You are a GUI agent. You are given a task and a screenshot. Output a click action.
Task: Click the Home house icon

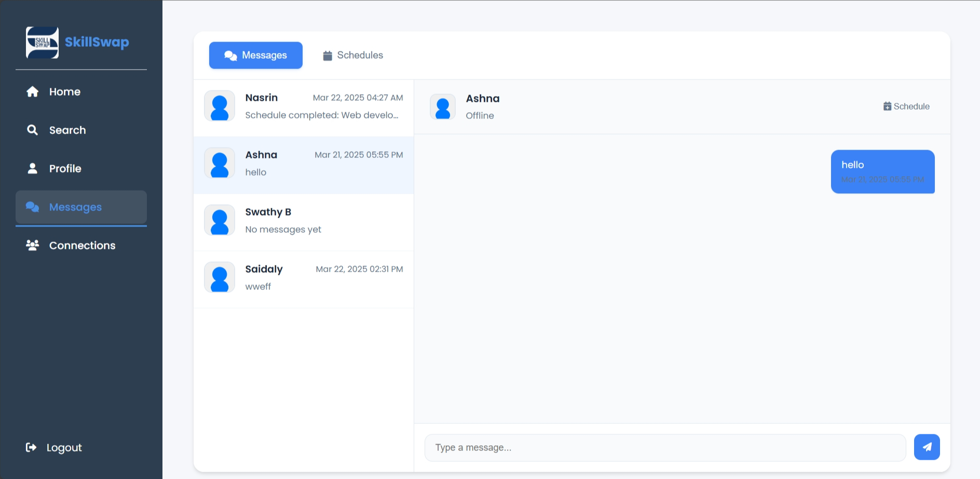coord(33,92)
